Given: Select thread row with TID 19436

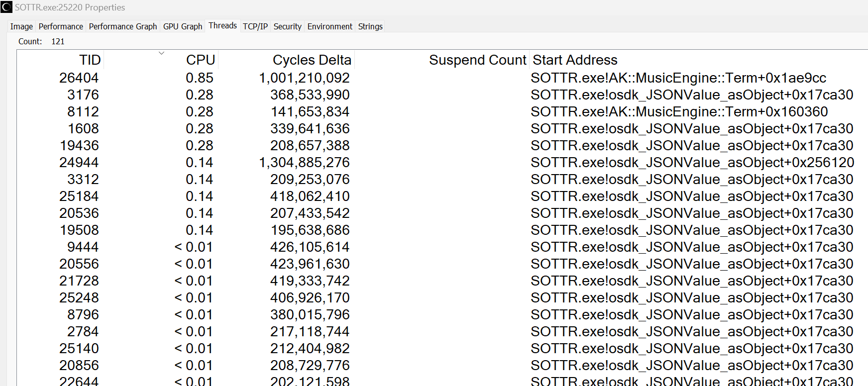Looking at the screenshot, I should tap(442, 145).
